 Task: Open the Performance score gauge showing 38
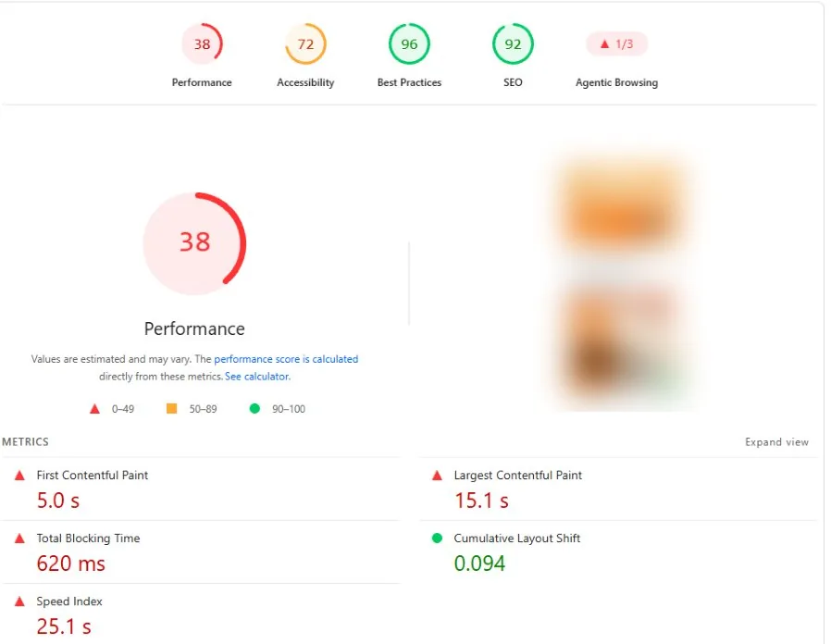[x=202, y=44]
